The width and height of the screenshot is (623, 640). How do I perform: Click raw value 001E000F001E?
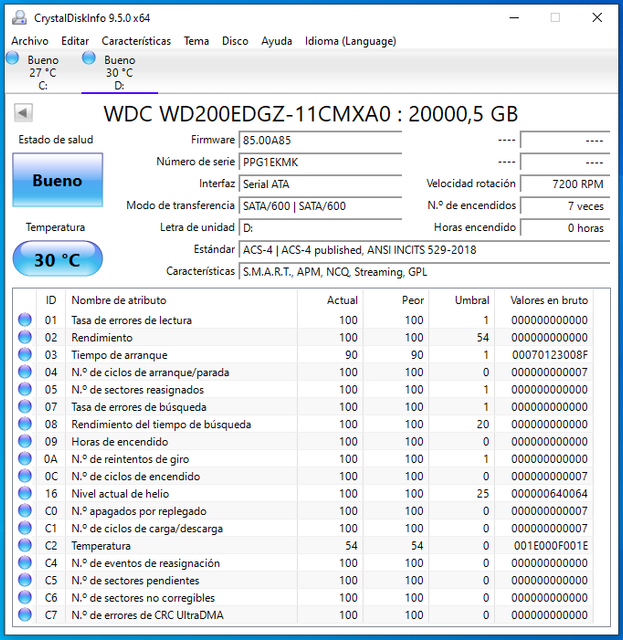click(x=551, y=546)
